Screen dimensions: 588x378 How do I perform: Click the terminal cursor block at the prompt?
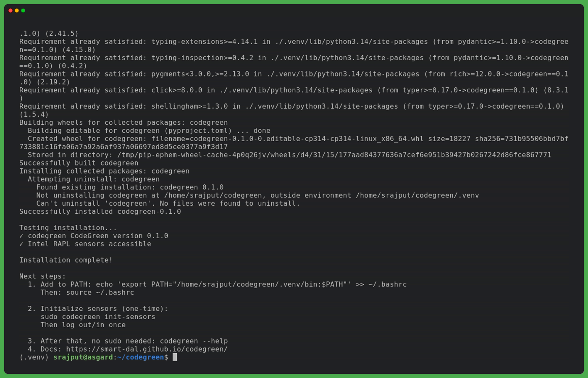point(175,357)
